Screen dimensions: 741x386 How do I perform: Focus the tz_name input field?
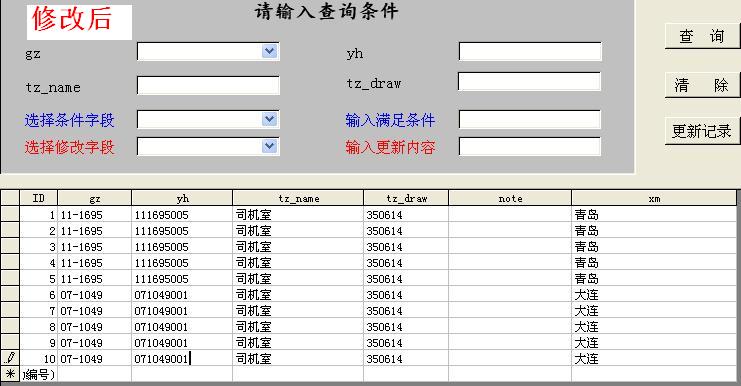coord(208,86)
